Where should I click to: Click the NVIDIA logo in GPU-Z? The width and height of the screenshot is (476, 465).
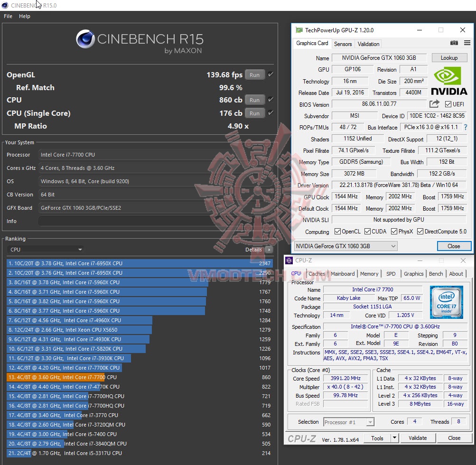click(449, 81)
